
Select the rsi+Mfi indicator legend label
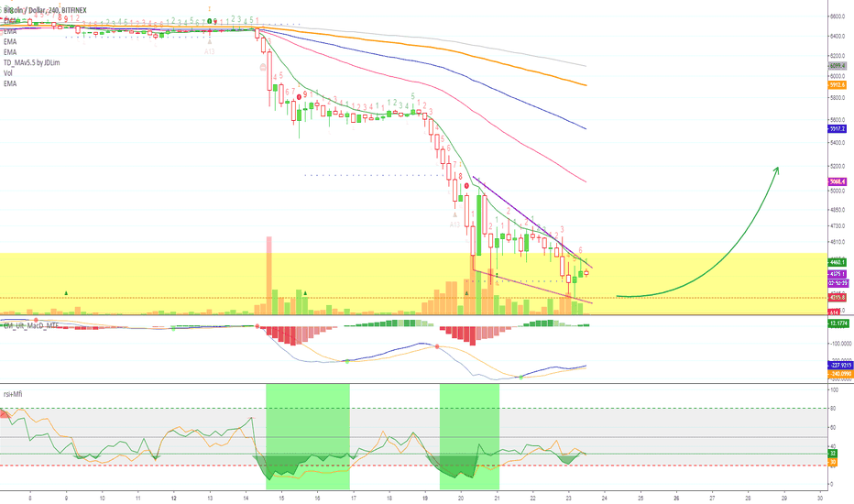click(13, 394)
